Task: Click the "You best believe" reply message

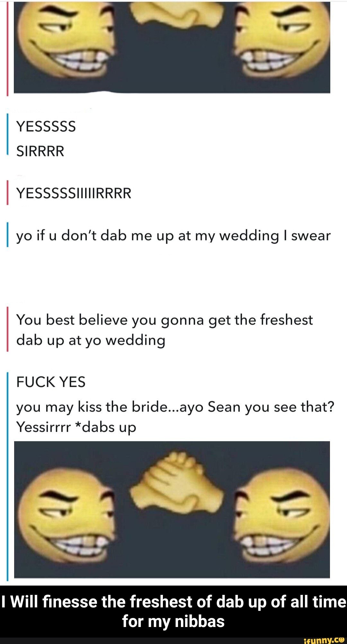Action: pyautogui.click(x=165, y=330)
